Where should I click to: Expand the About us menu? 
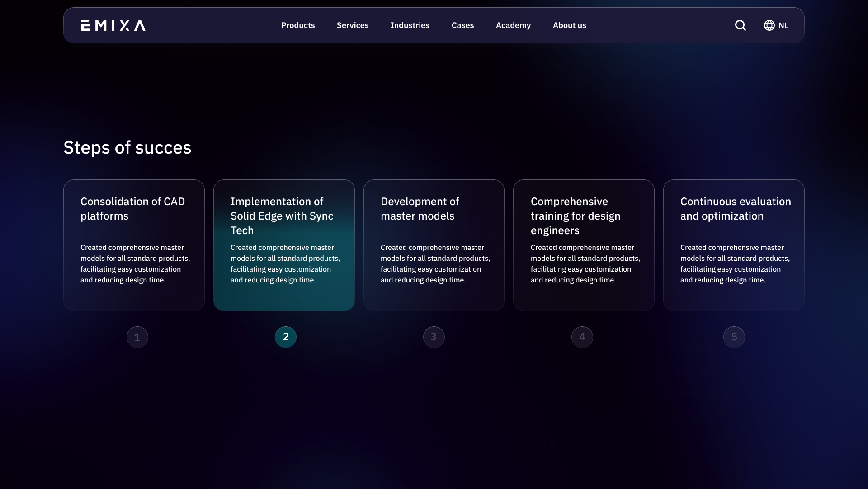tap(569, 25)
